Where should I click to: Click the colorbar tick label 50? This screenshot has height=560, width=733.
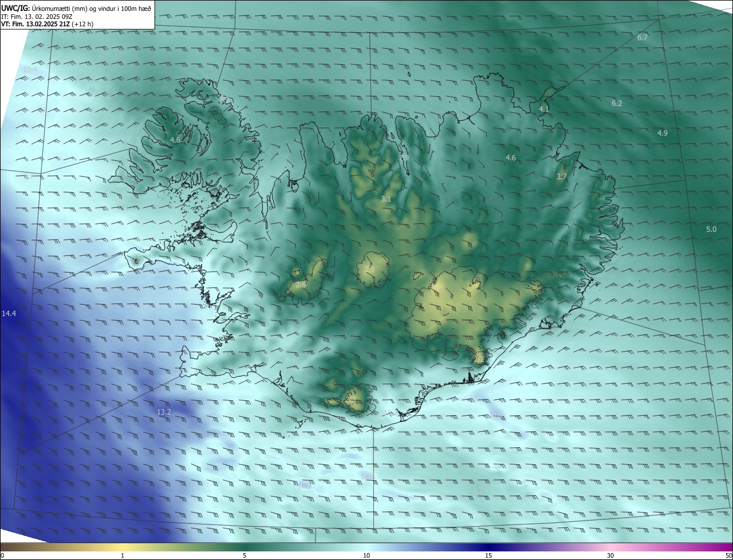click(728, 556)
